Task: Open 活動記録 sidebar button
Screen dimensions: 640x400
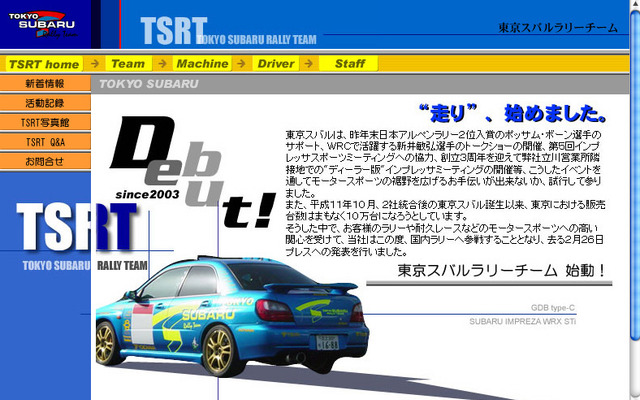Action: (45, 103)
